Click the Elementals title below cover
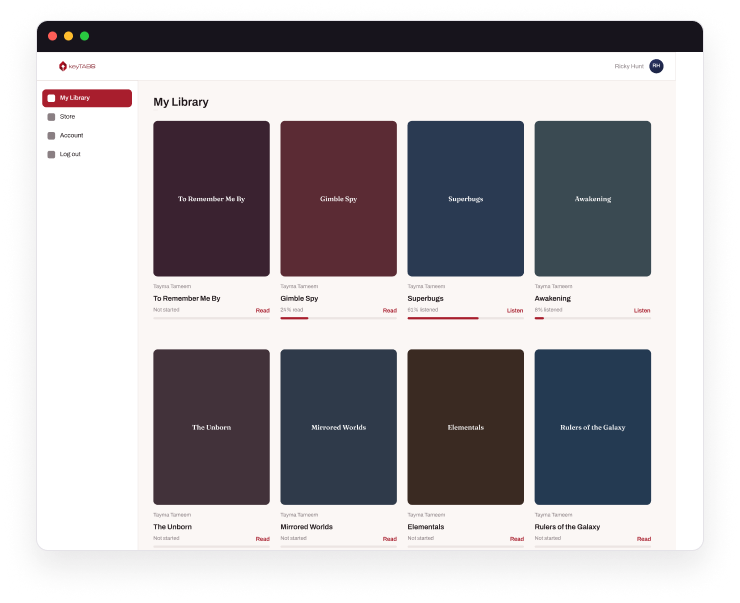This screenshot has width=740, height=603. point(426,527)
